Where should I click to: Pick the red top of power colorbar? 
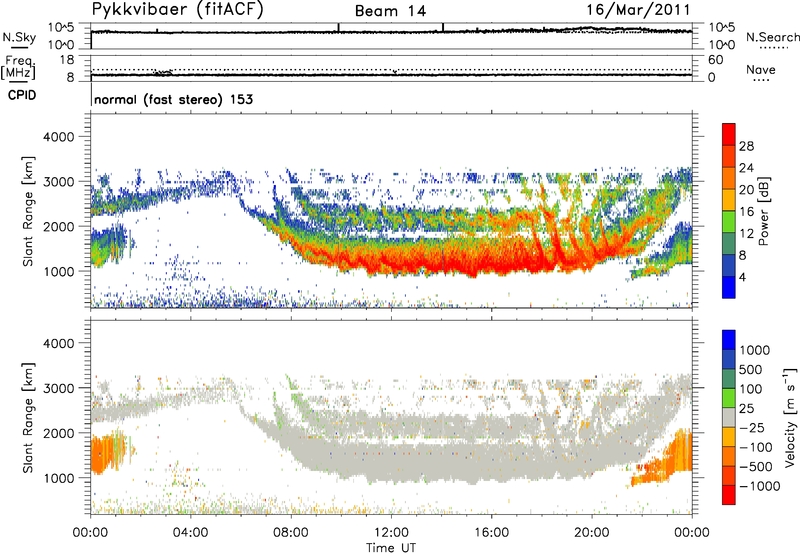click(729, 134)
